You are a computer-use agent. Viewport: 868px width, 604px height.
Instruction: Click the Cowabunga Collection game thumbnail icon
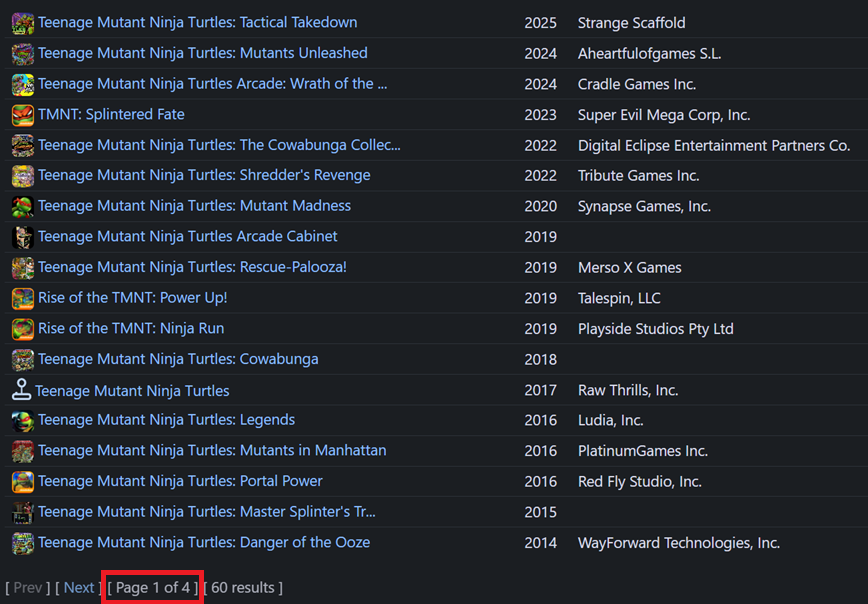pyautogui.click(x=23, y=146)
